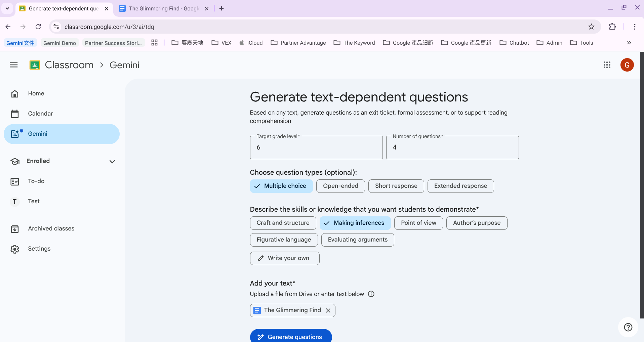Remove The Glimmering Find attachment
Viewport: 644px width, 342px height.
(328, 310)
